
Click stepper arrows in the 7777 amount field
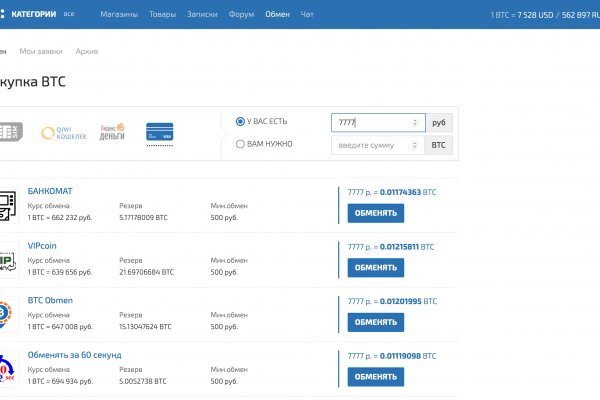(415, 122)
